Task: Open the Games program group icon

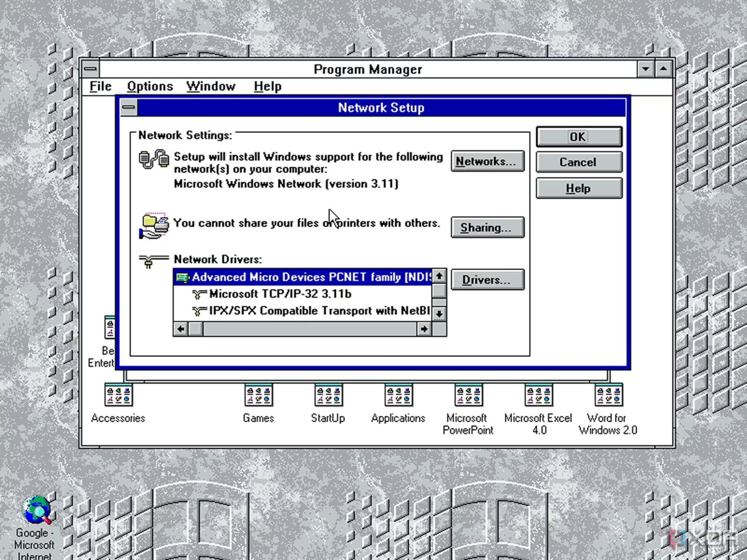Action: coord(258,395)
